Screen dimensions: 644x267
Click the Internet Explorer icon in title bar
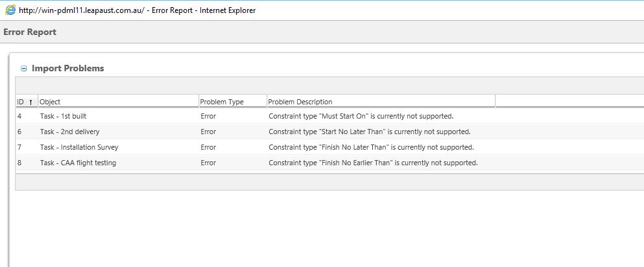10,10
